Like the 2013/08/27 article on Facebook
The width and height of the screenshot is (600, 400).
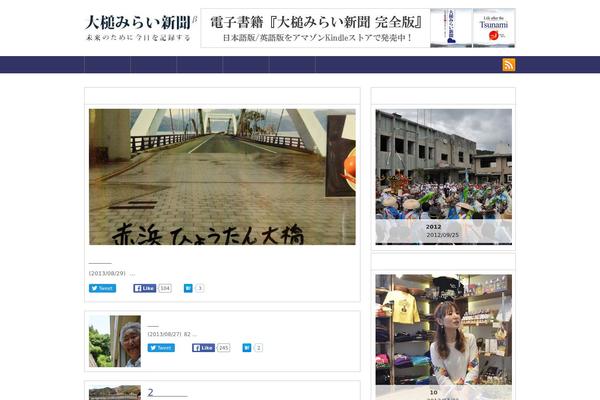click(203, 348)
